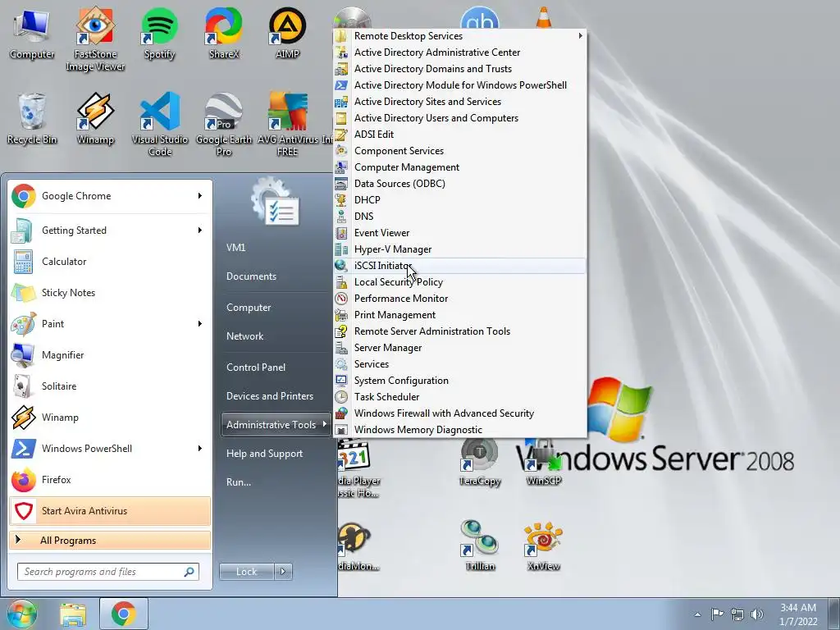Expand Remote Desktop Services submenu arrow
The width and height of the screenshot is (840, 630).
click(x=580, y=35)
